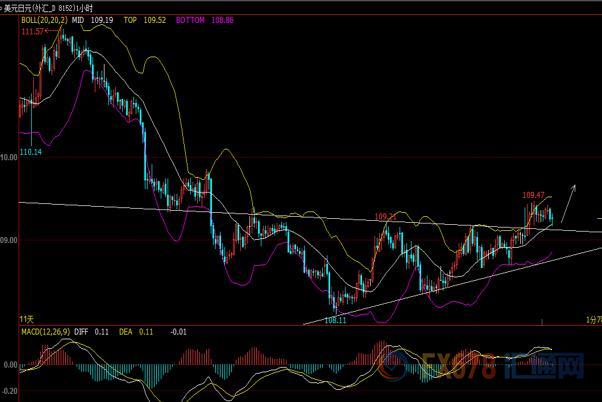Click the 108.11 low price marker
Image resolution: width=602 pixels, height=402 pixels.
333,322
